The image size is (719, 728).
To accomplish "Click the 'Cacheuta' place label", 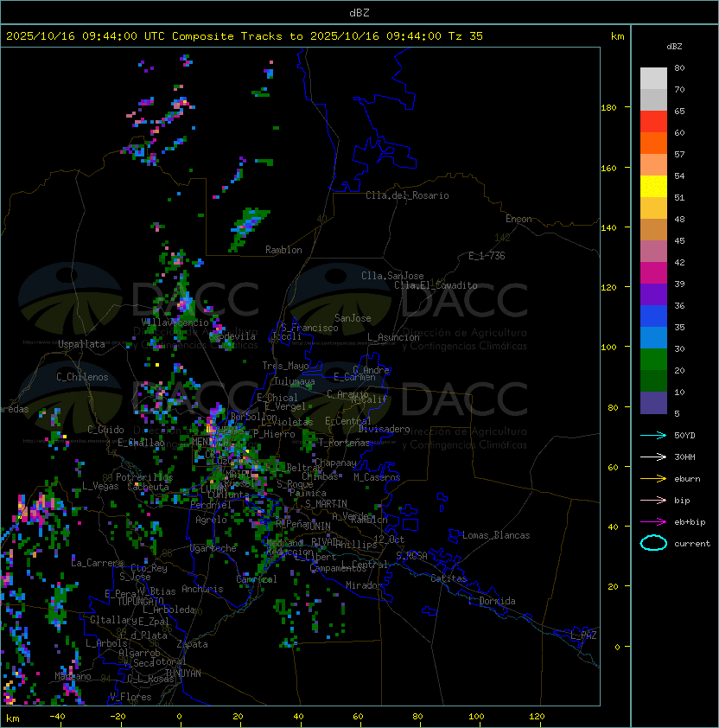I will coord(148,487).
